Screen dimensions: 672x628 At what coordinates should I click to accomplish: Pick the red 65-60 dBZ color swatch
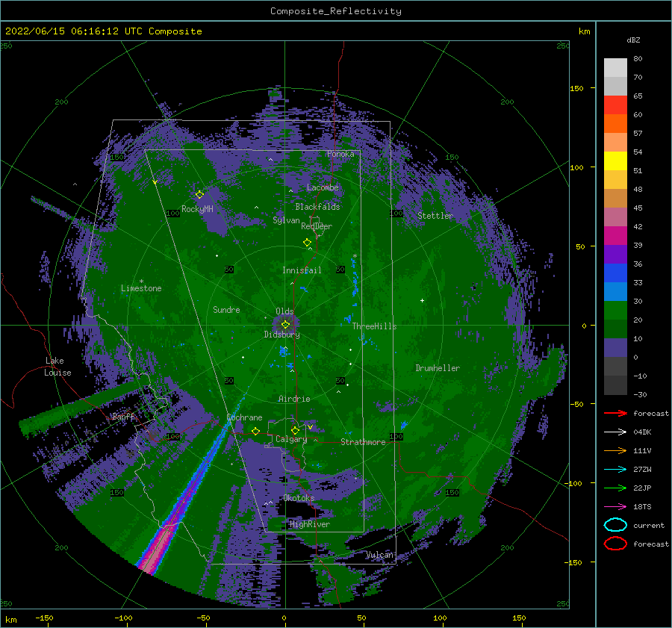[615, 105]
